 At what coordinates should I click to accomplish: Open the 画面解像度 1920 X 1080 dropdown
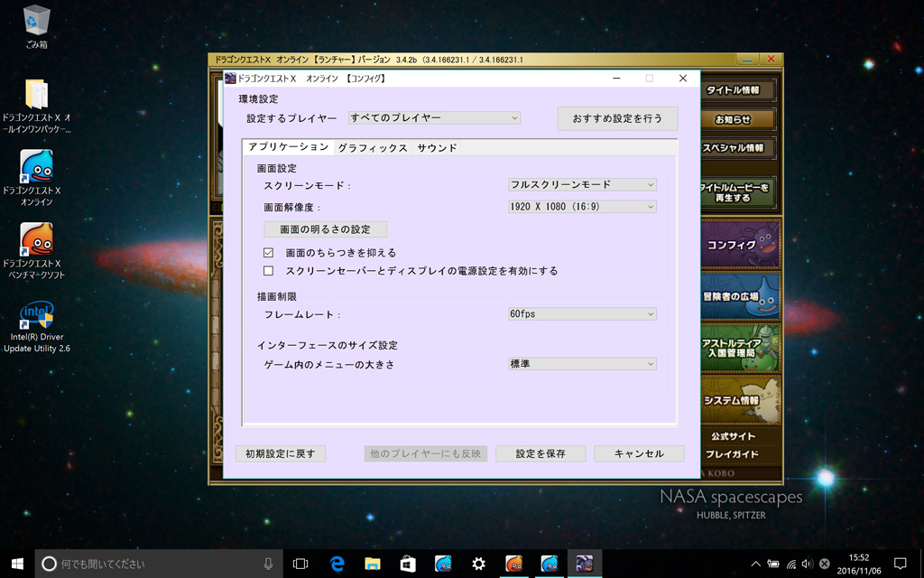tap(582, 207)
